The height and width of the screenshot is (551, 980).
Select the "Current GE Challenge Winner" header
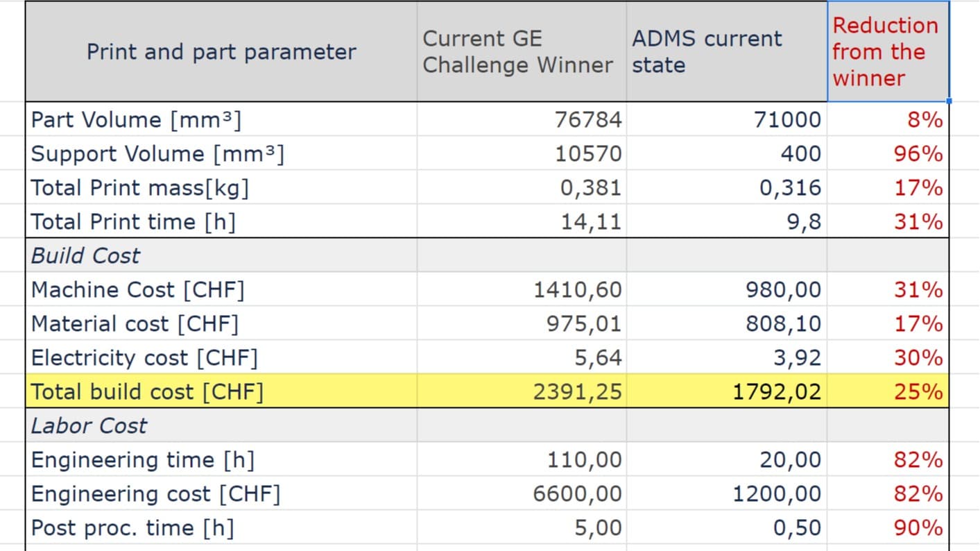[520, 51]
